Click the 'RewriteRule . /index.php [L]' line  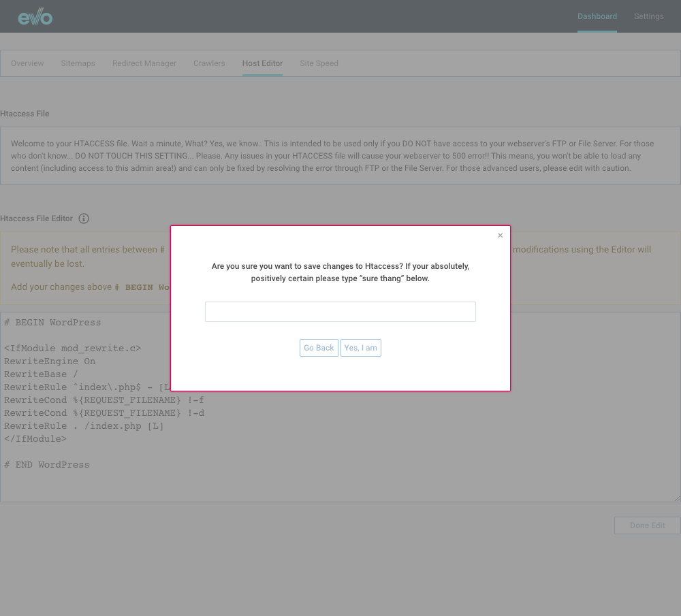coord(84,426)
